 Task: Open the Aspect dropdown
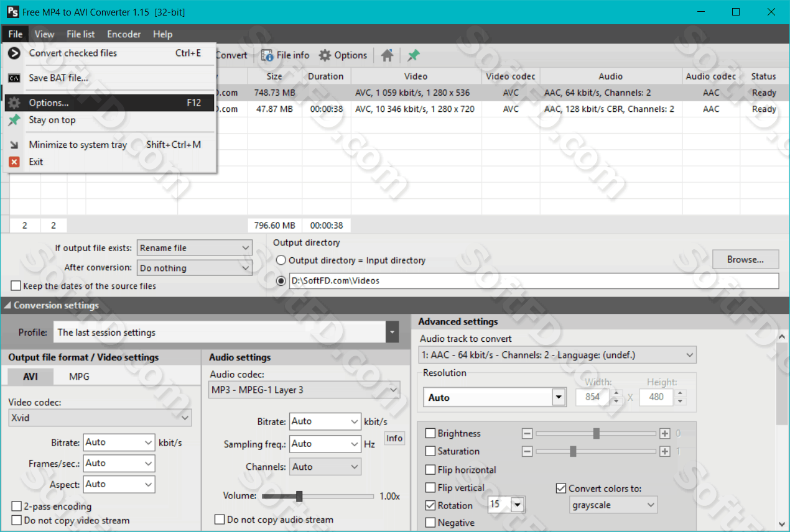click(x=119, y=484)
